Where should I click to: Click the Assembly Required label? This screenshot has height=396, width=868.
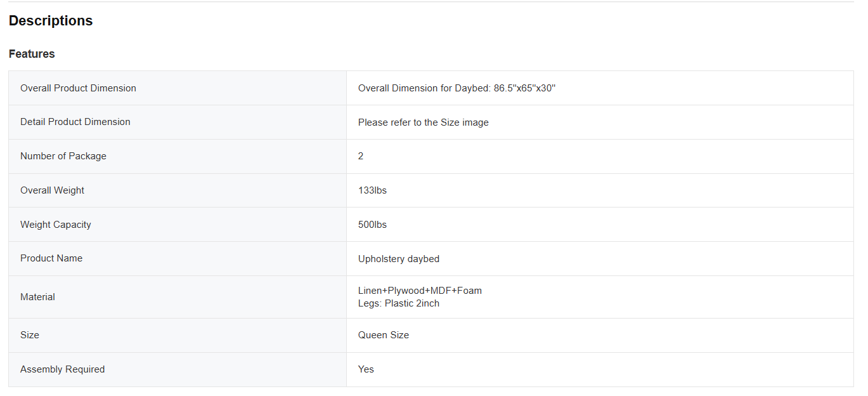pos(62,369)
